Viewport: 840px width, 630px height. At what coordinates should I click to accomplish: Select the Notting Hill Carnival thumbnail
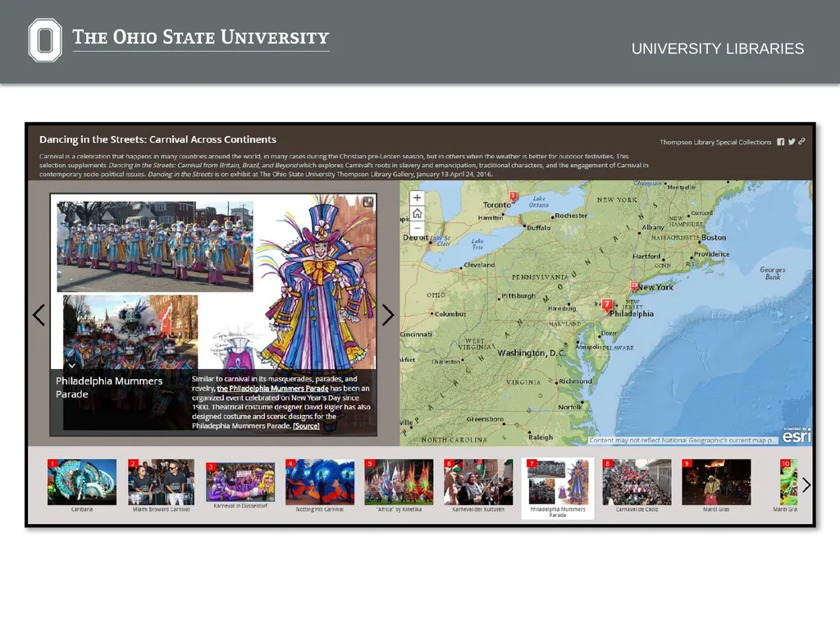point(320,486)
